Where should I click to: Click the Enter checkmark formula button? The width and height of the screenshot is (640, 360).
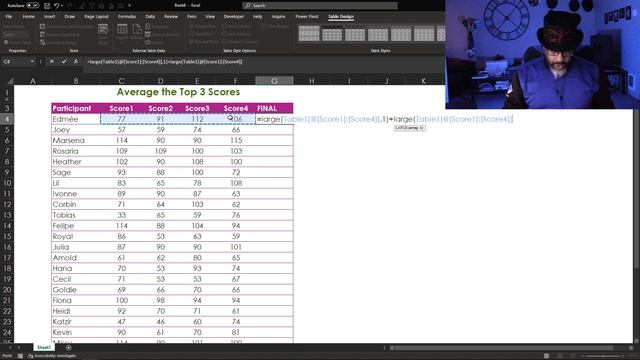coord(64,62)
